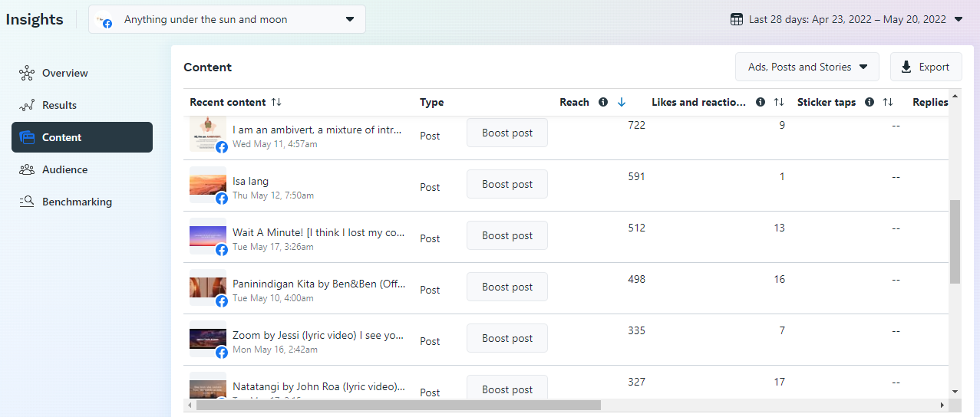The width and height of the screenshot is (980, 417).
Task: Click info icon beside Likes and reactions
Action: pos(761,103)
